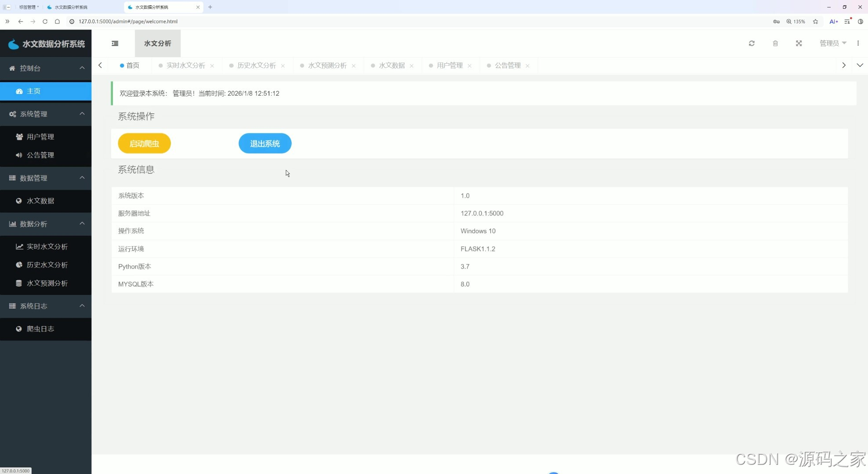Click the 启动爬虫 button
Image resolution: width=868 pixels, height=474 pixels.
pyautogui.click(x=144, y=144)
